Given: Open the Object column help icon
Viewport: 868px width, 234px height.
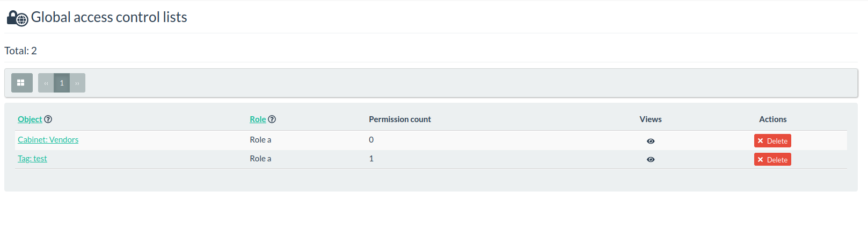Looking at the screenshot, I should click(x=48, y=119).
